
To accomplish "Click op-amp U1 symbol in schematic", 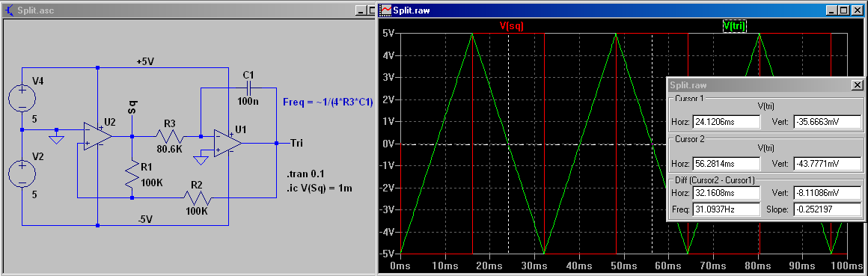I will point(228,143).
